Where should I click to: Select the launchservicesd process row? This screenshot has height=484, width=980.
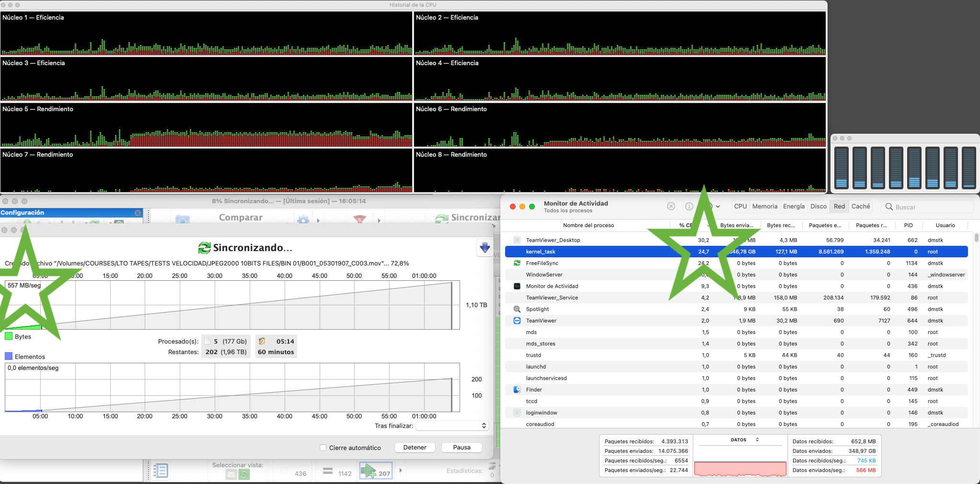737,378
